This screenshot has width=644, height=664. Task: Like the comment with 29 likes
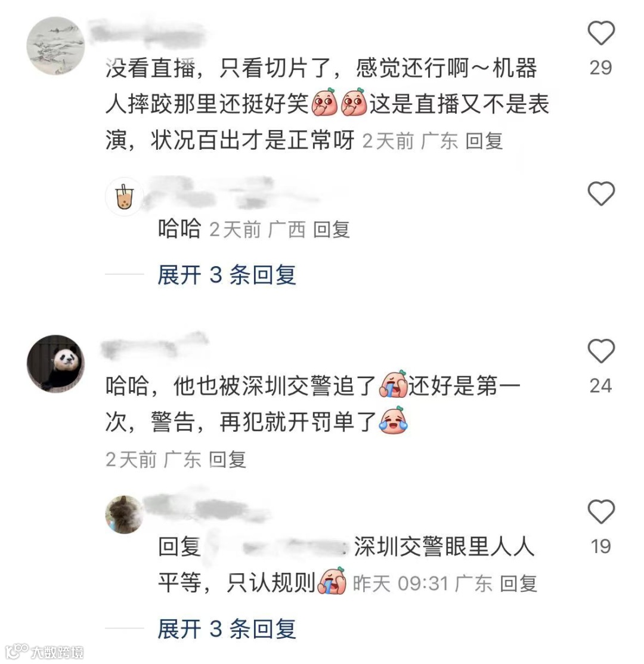point(601,33)
